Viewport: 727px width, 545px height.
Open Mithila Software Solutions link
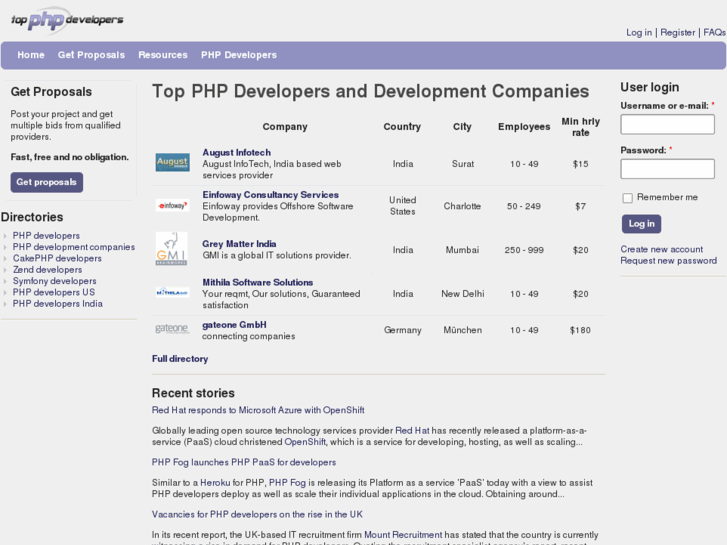pos(257,282)
